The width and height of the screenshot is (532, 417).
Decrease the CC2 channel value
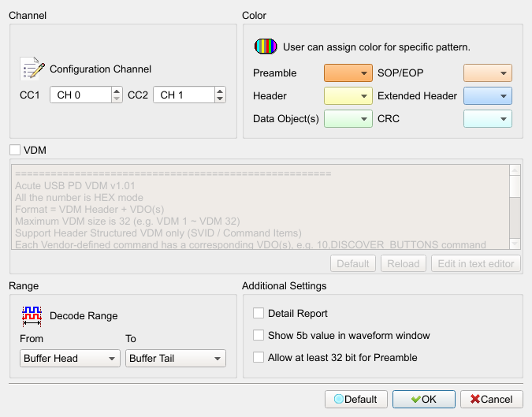[x=220, y=99]
